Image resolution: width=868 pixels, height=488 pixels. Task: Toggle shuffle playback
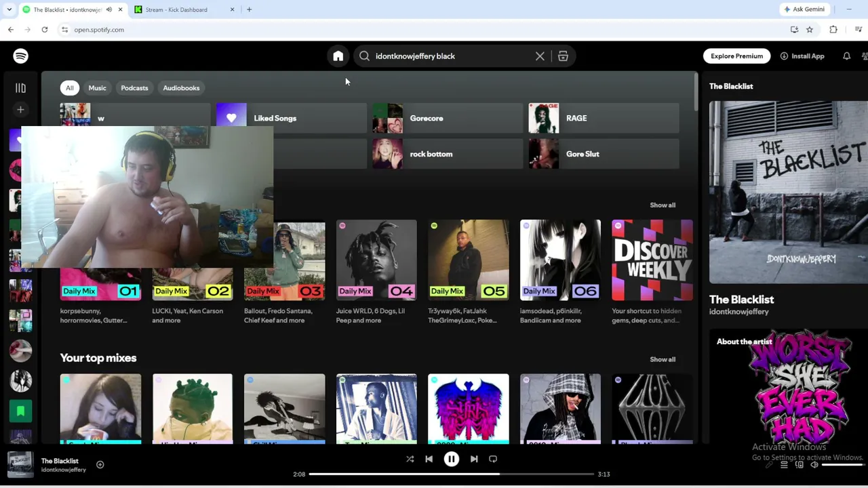click(x=410, y=459)
